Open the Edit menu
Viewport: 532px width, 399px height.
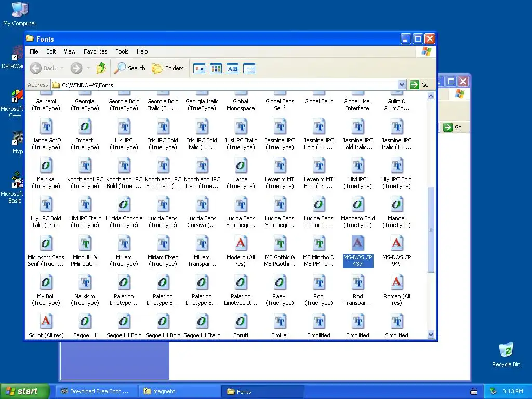click(51, 51)
